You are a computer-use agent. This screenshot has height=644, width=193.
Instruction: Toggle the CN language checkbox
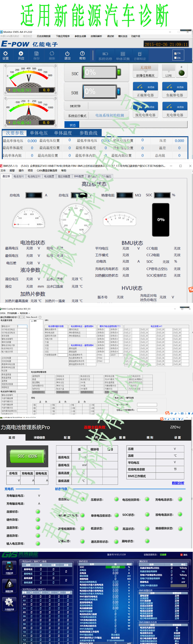click(x=176, y=53)
